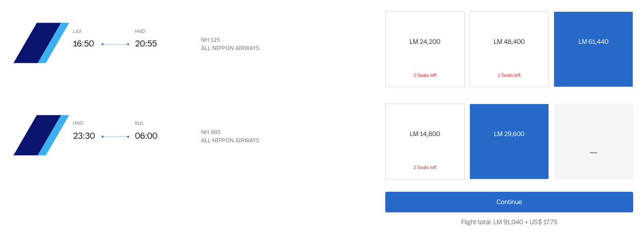
Task: Click the '1 Seats left' warning
Action: 509,75
